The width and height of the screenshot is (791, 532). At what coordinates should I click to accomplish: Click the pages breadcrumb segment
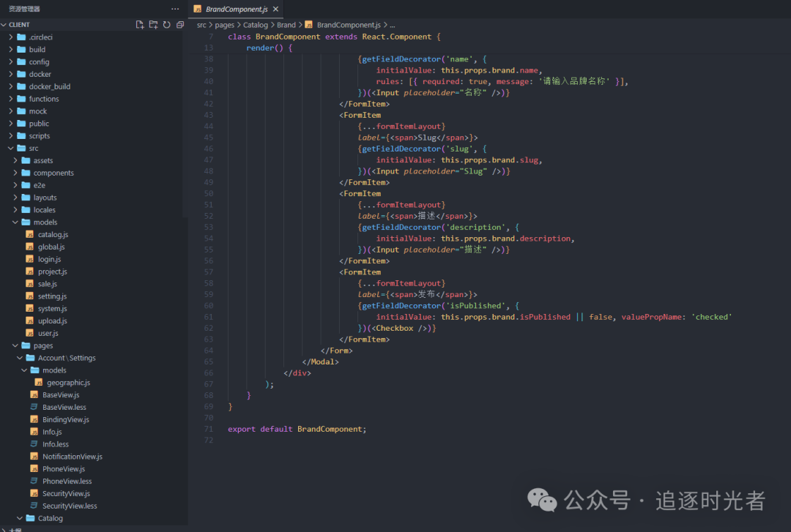[224, 25]
